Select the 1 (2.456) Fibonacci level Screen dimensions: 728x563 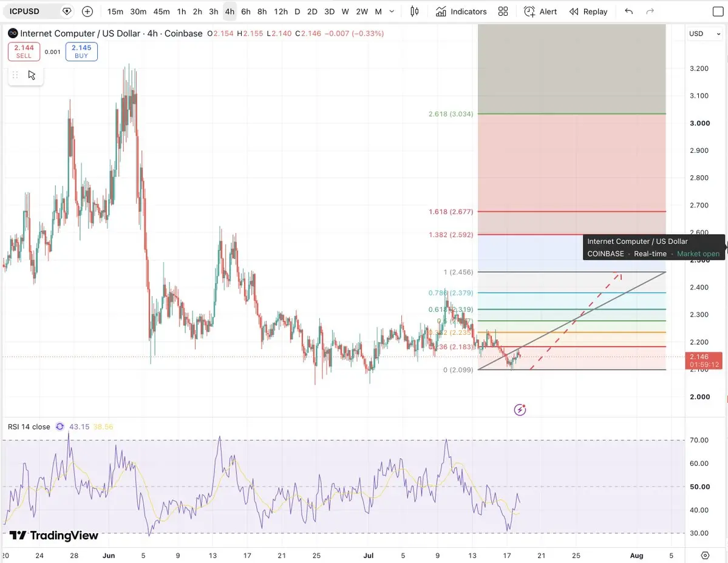coord(458,272)
